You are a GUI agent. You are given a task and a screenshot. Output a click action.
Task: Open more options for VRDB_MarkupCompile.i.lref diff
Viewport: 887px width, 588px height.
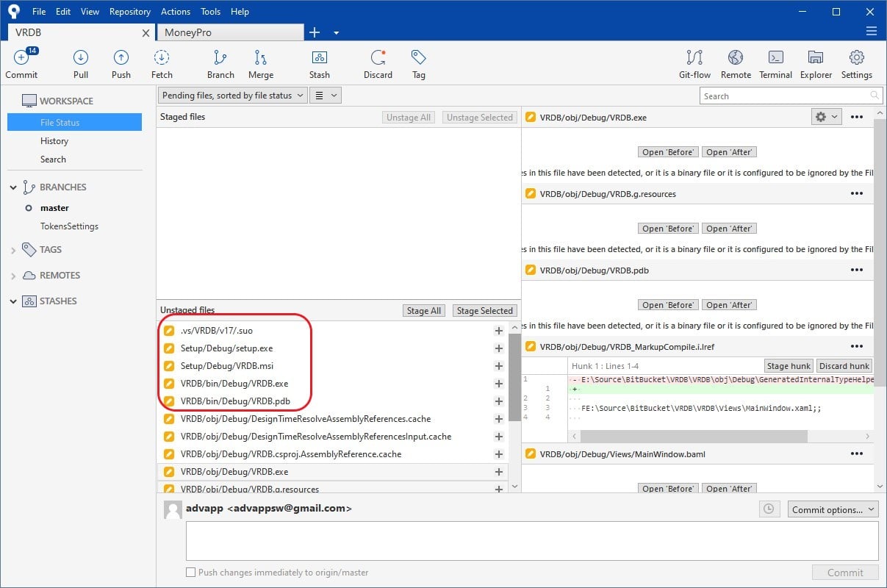[x=856, y=347]
